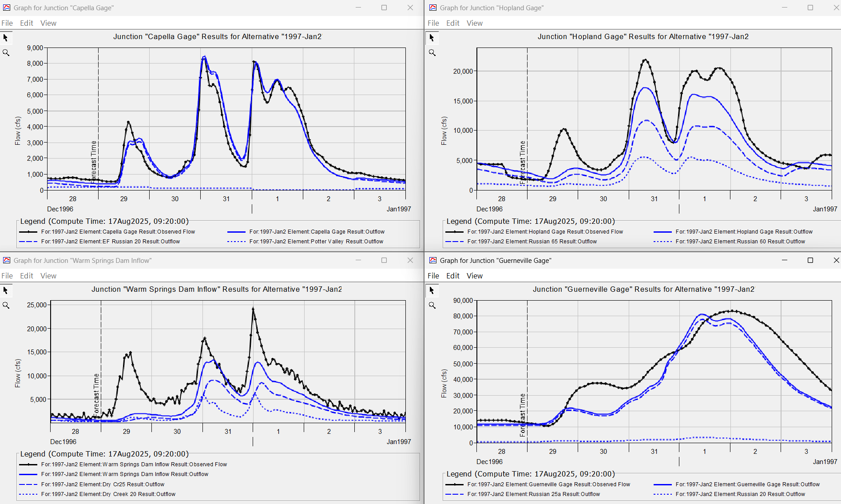The height and width of the screenshot is (504, 841).
Task: Open the View menu in Warm Springs Dam window
Action: click(48, 276)
